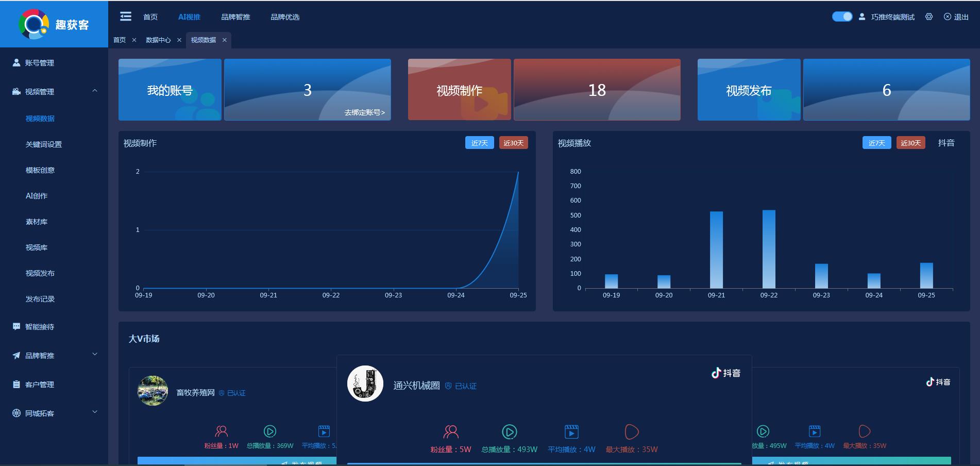Screen dimensions: 980x466
Task: Click 已认证 badge next to 畜牧养殖网
Action: point(232,393)
